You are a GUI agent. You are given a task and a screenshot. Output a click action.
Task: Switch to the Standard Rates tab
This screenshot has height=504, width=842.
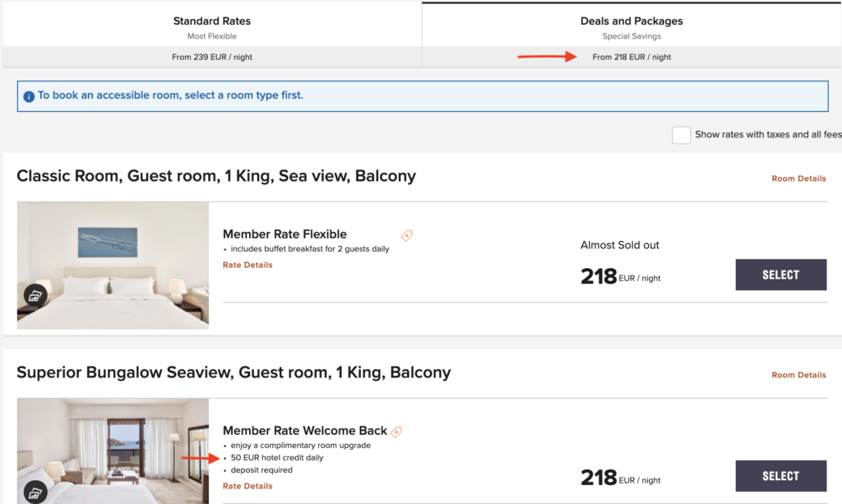(212, 34)
